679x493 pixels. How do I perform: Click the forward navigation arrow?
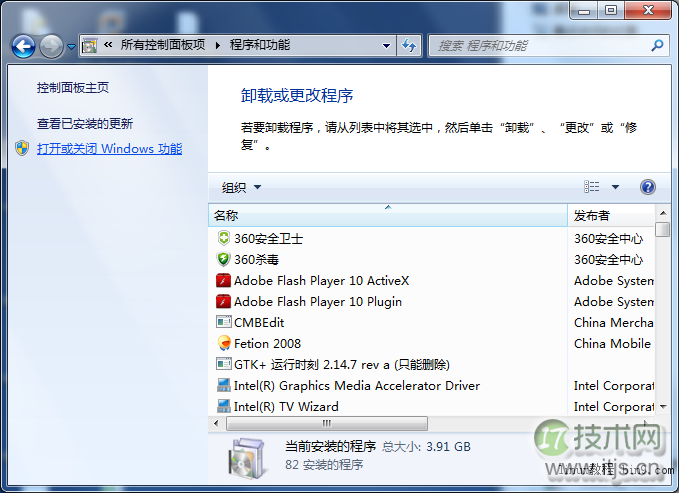52,46
